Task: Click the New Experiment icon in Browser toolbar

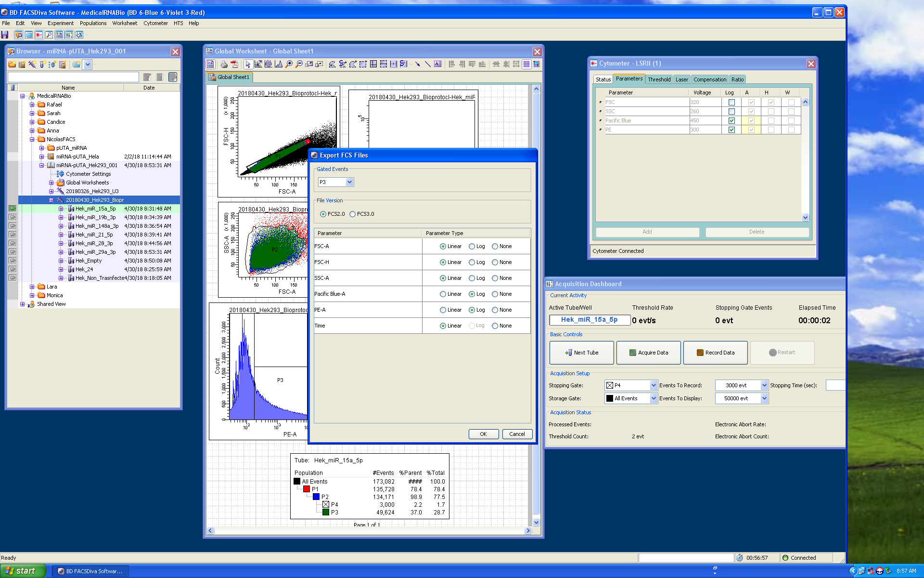Action: tap(22, 64)
